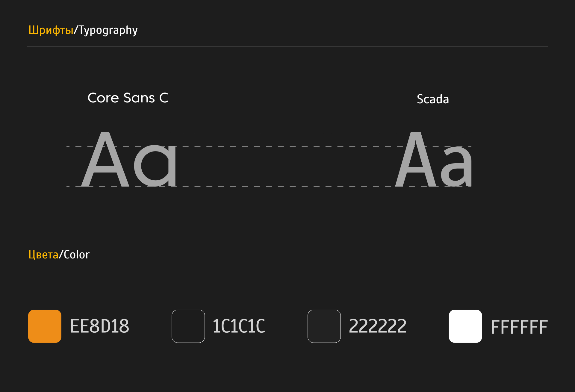This screenshot has height=392, width=575.
Task: Select the 1C1C1C dark color swatch
Action: (188, 326)
